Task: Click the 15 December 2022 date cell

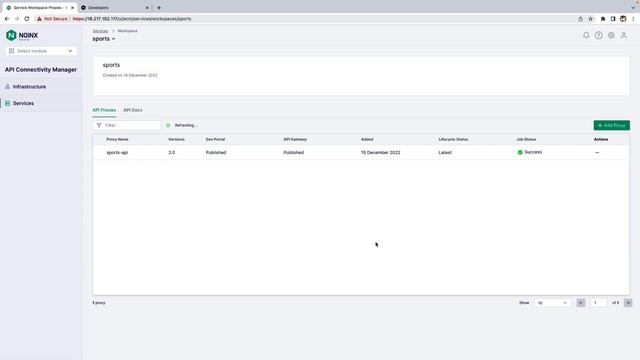Action: tap(380, 153)
